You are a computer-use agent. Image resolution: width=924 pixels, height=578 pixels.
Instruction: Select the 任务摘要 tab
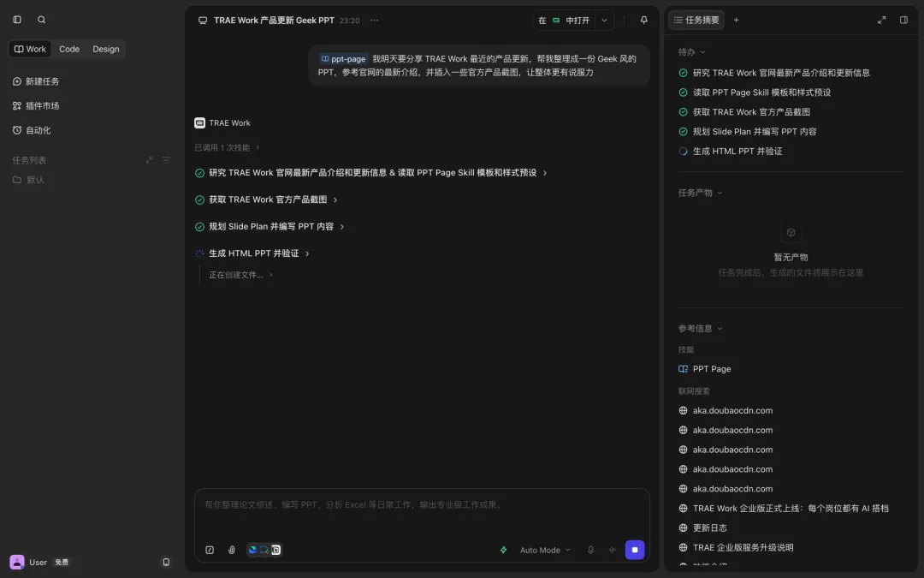(696, 20)
